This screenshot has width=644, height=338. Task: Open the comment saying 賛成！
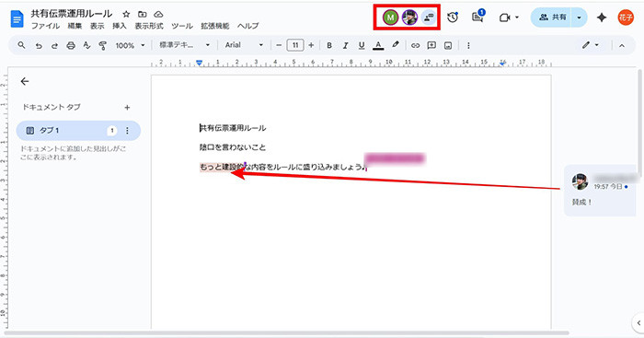click(x=601, y=191)
